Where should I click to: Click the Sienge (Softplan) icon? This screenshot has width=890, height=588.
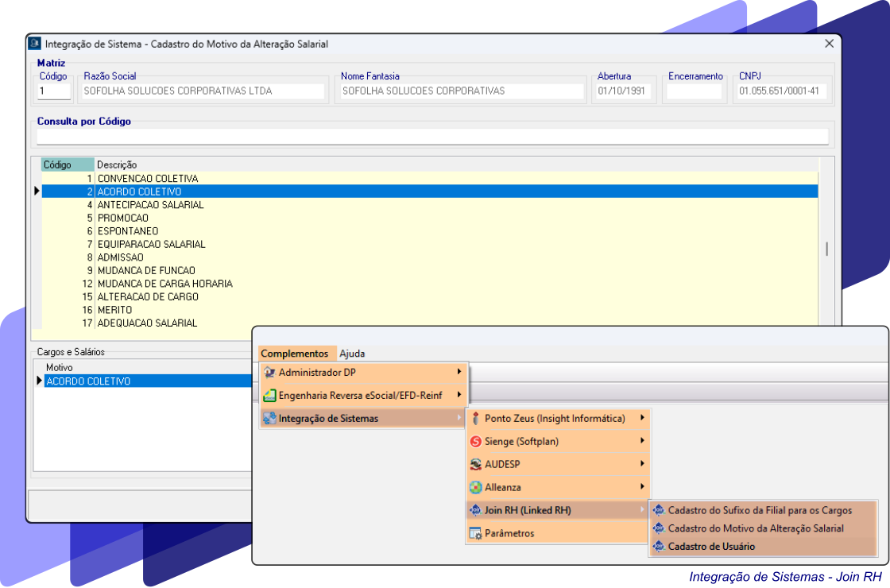[x=475, y=441]
